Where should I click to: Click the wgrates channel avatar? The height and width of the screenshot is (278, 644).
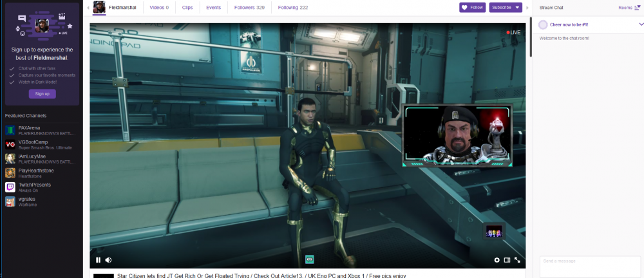coord(10,201)
